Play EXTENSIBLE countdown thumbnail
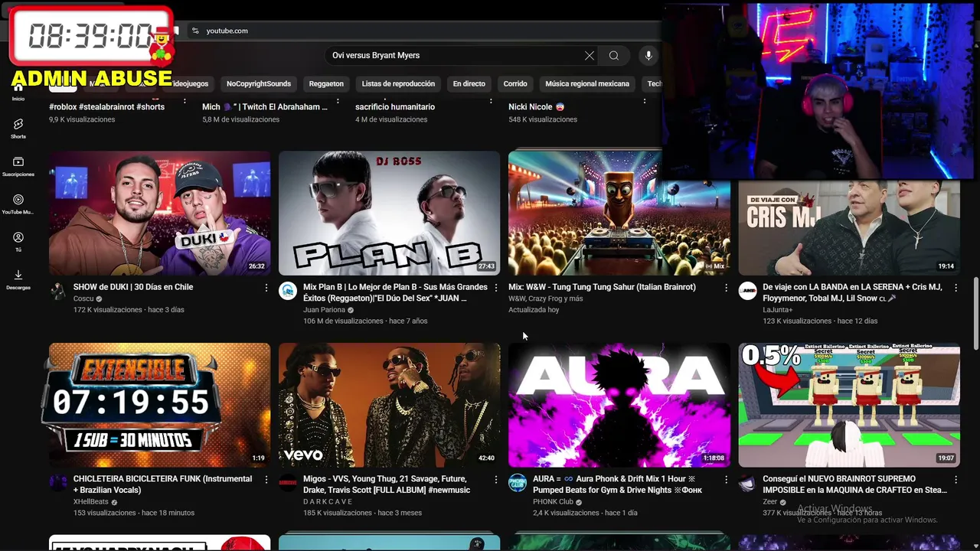 [159, 405]
